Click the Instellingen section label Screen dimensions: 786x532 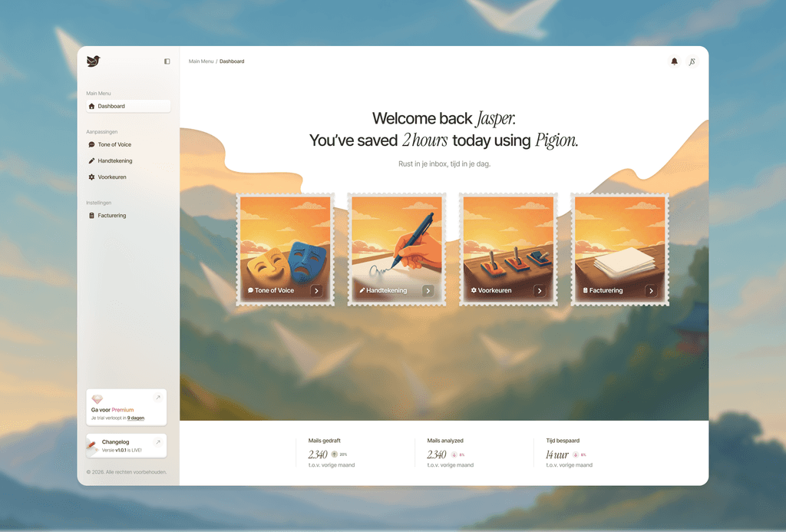(x=99, y=203)
